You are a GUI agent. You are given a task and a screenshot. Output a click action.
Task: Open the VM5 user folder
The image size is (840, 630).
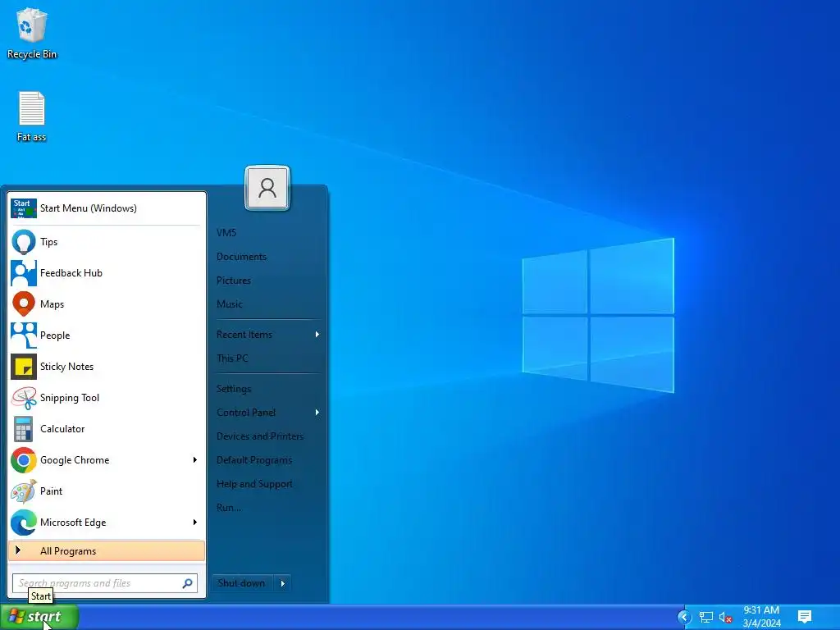pyautogui.click(x=226, y=233)
